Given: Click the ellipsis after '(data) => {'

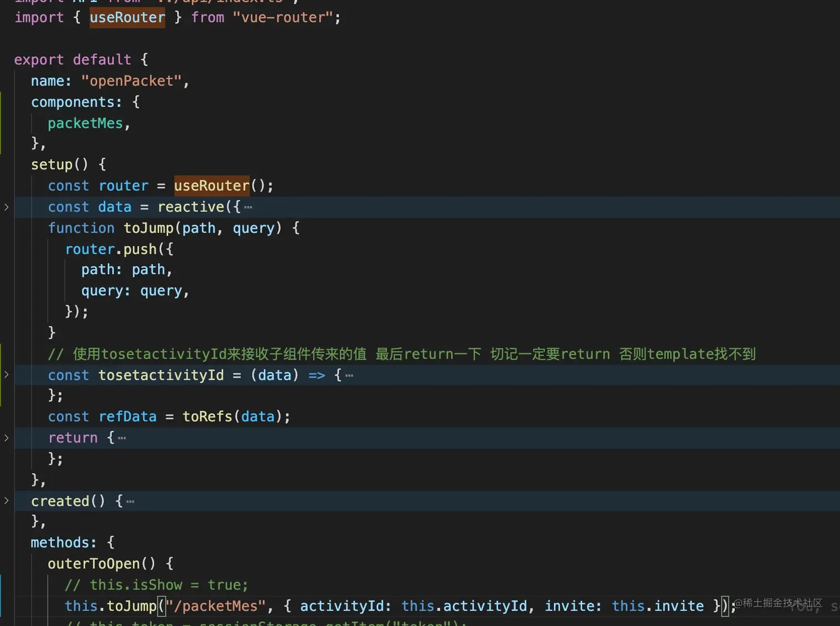Looking at the screenshot, I should pyautogui.click(x=349, y=375).
